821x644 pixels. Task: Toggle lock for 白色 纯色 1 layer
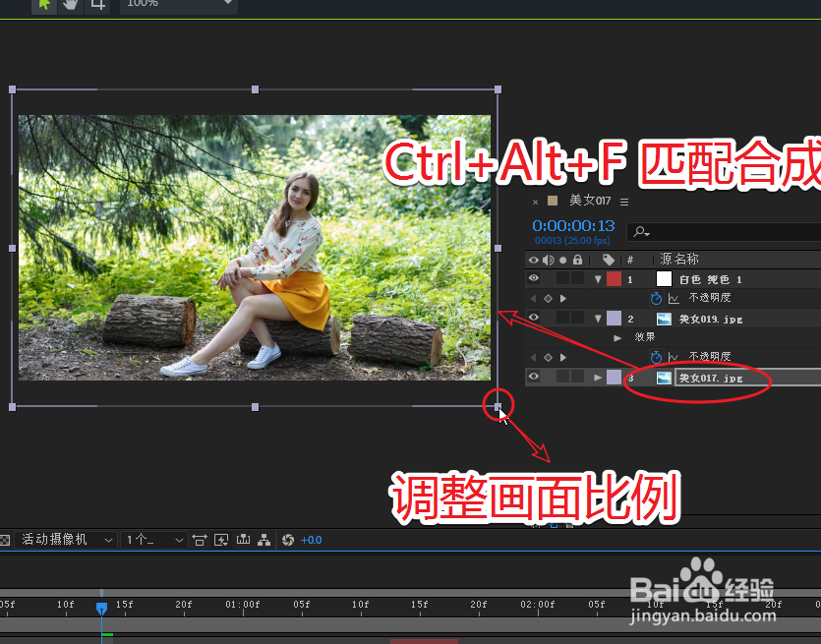(x=577, y=278)
